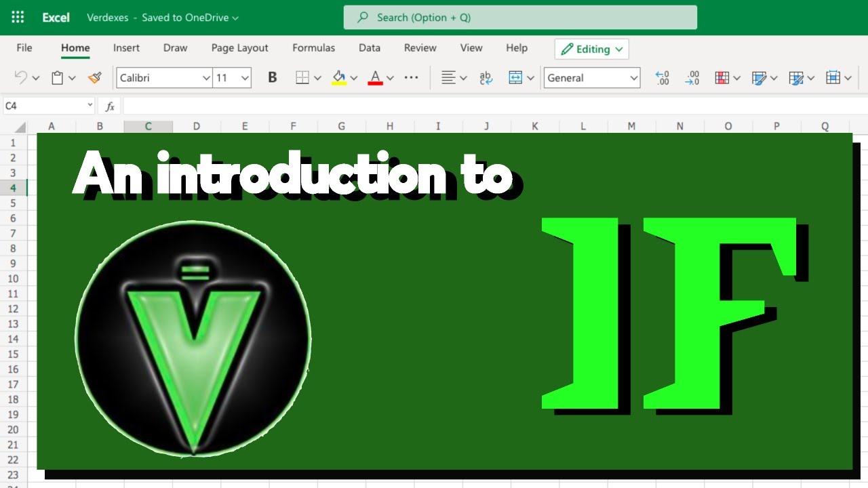Select column A header

pyautogui.click(x=52, y=126)
